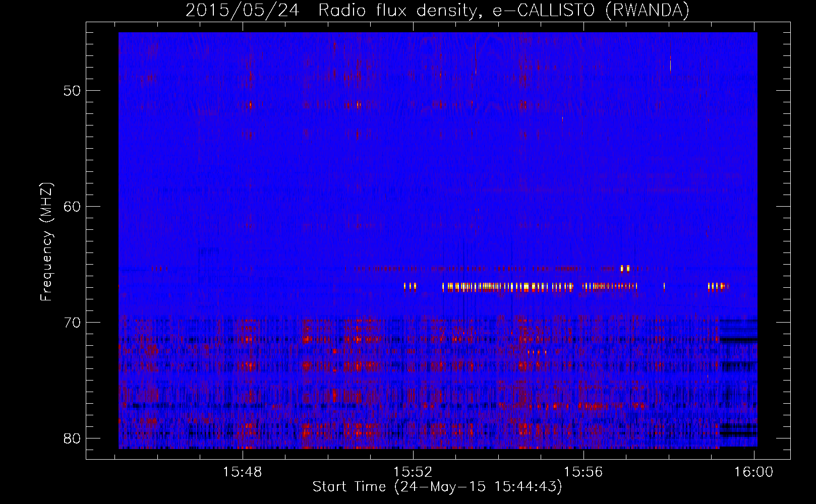Click the 15:52 time tick label
This screenshot has height=504, width=816.
[x=413, y=472]
